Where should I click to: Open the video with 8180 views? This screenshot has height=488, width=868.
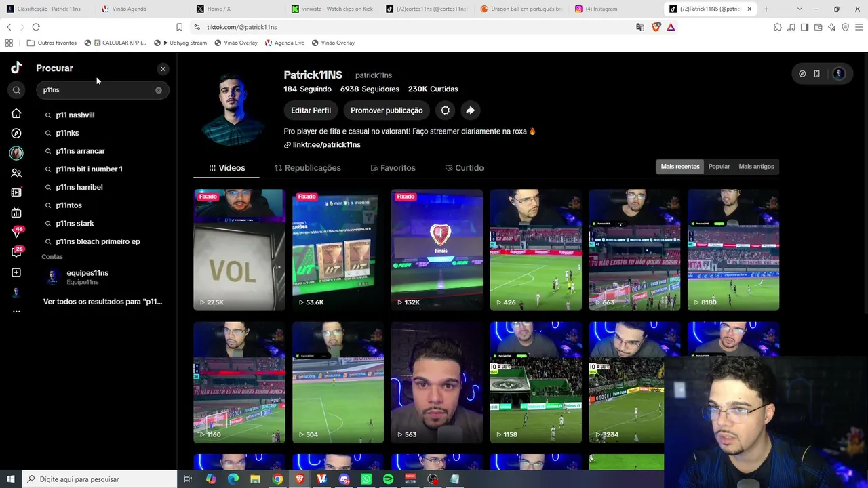pos(733,250)
